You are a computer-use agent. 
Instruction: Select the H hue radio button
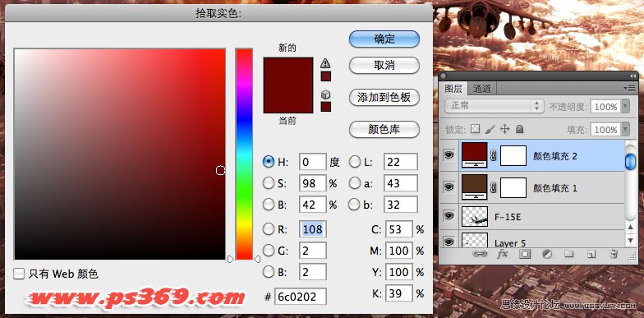click(x=269, y=162)
